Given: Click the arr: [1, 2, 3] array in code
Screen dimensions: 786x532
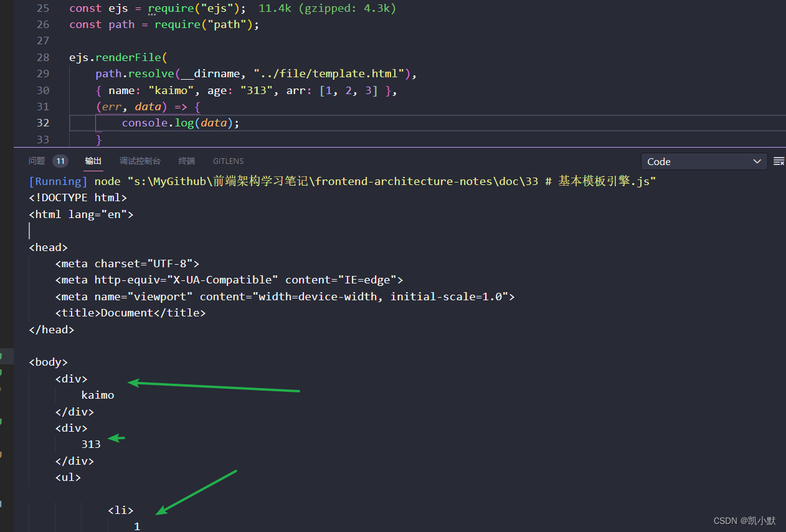Looking at the screenshot, I should pyautogui.click(x=332, y=90).
